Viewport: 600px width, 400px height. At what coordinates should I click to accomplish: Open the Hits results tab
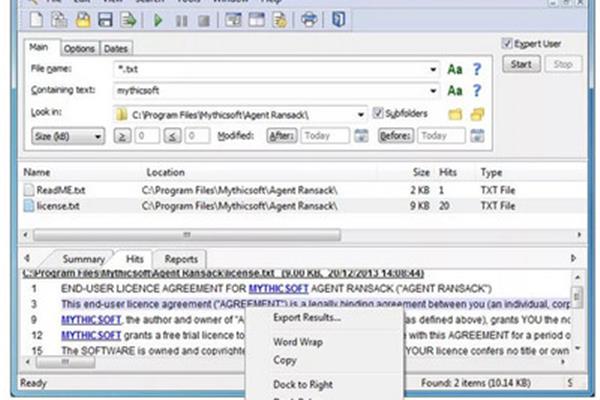coord(135,259)
